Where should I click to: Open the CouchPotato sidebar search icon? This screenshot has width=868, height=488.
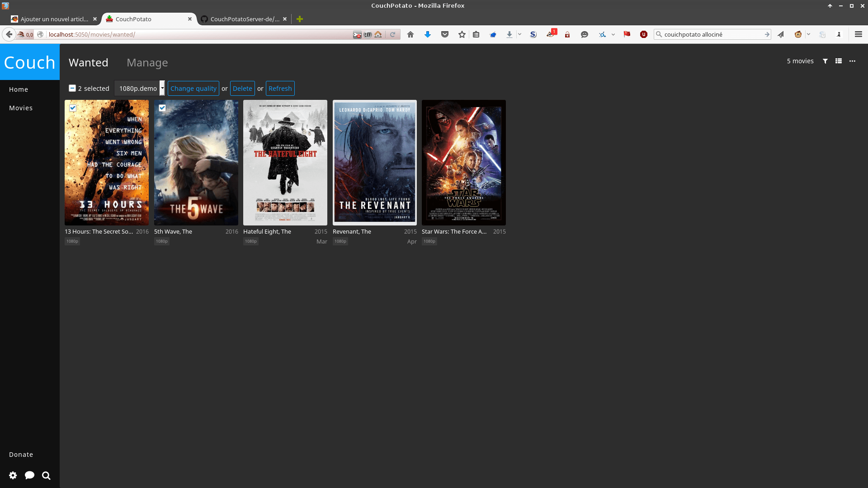click(46, 475)
